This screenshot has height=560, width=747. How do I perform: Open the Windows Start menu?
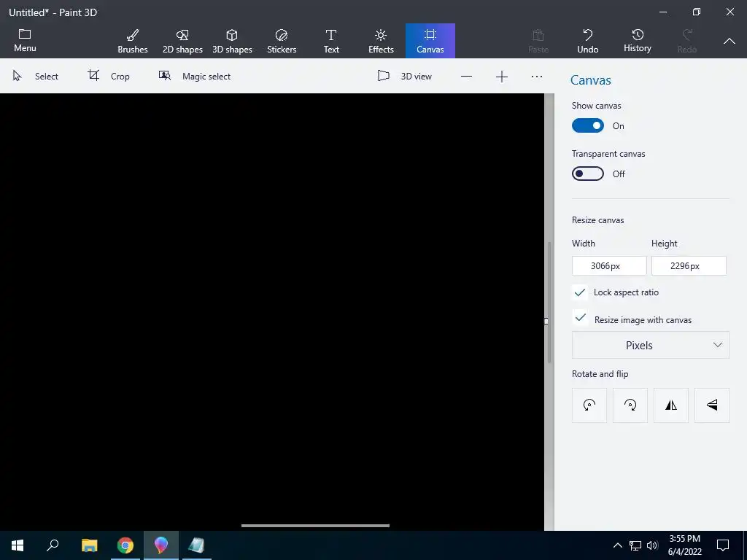tap(18, 545)
